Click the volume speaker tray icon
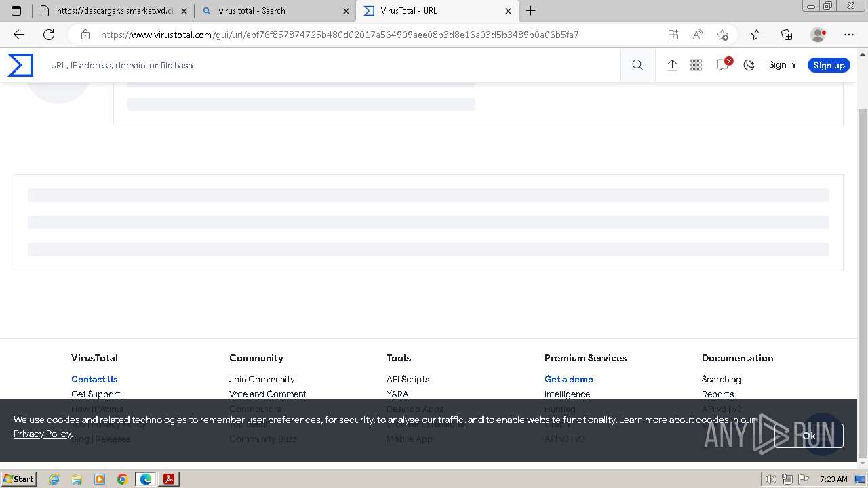 pos(771,479)
